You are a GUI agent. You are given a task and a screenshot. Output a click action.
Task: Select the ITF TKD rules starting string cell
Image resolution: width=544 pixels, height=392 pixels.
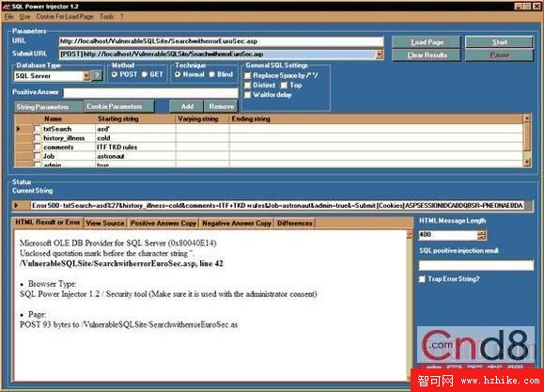coord(135,148)
